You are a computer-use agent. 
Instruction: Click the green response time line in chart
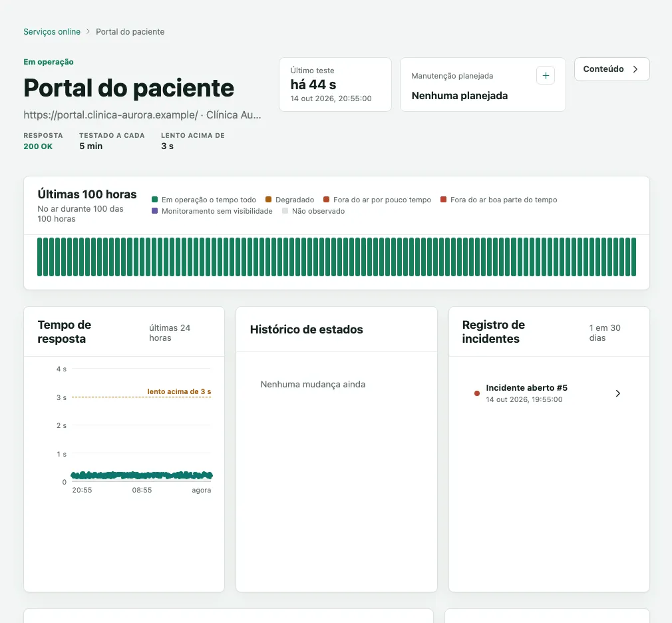[142, 475]
